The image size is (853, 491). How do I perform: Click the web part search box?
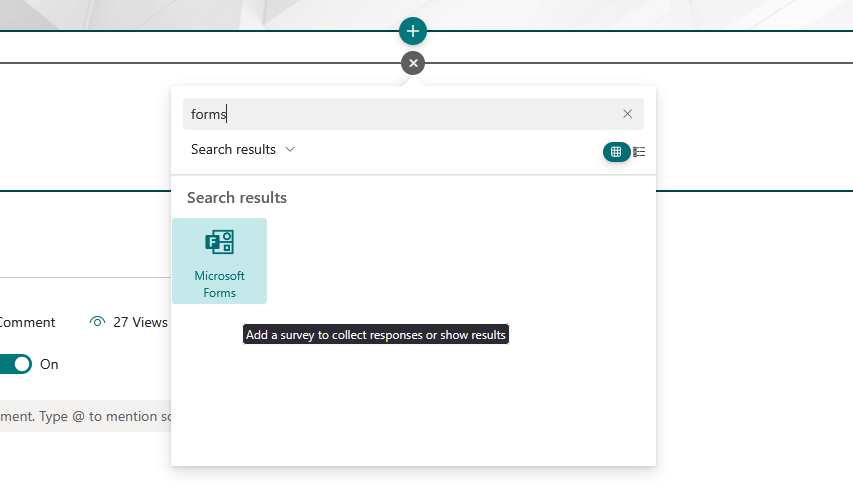pyautogui.click(x=413, y=114)
